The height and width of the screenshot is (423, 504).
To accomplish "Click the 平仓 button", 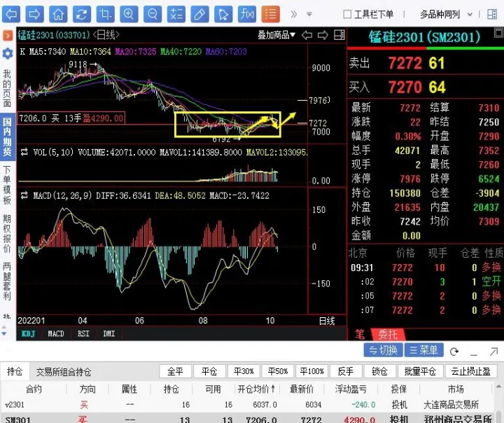I will tap(209, 372).
